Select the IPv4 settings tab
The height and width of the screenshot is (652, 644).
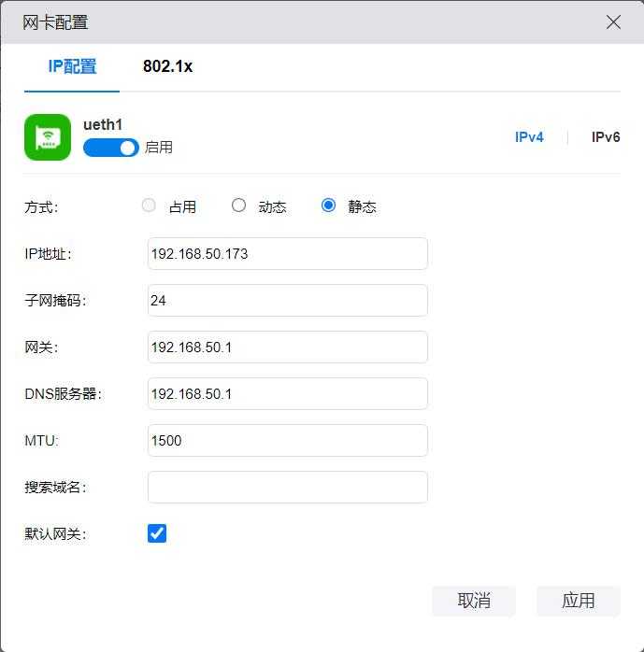[529, 137]
